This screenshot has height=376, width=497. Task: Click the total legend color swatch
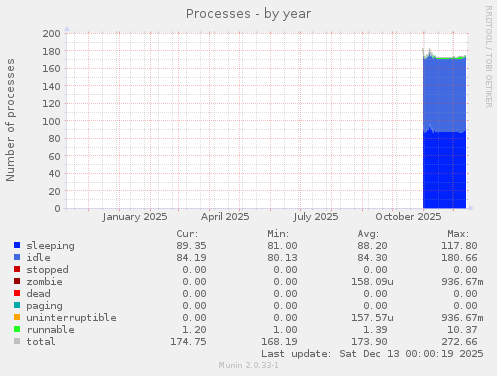tap(17, 341)
